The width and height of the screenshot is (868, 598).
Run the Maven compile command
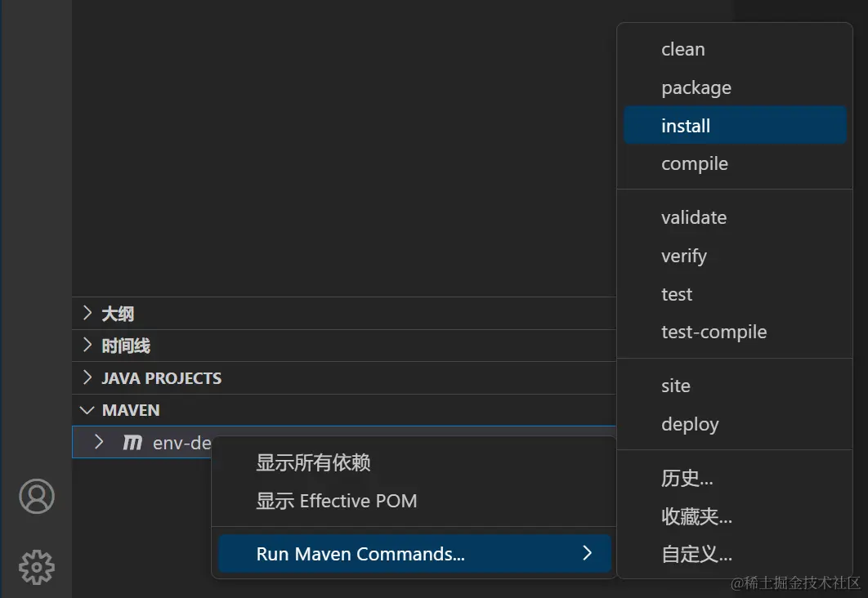pyautogui.click(x=694, y=163)
